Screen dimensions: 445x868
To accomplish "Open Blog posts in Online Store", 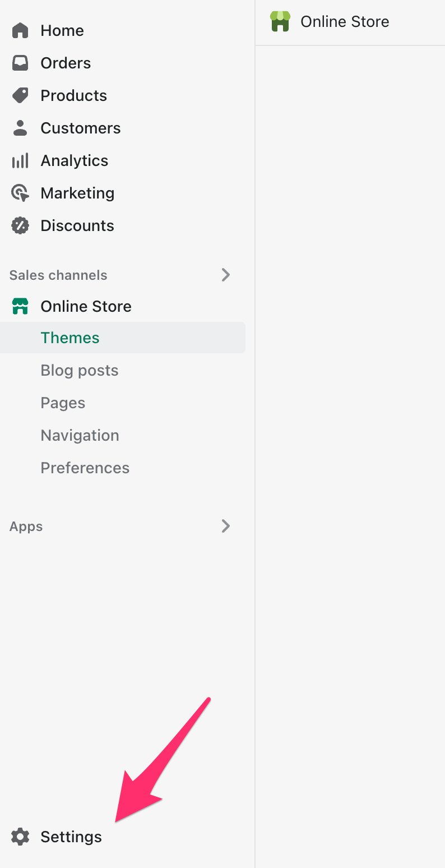I will click(x=80, y=370).
